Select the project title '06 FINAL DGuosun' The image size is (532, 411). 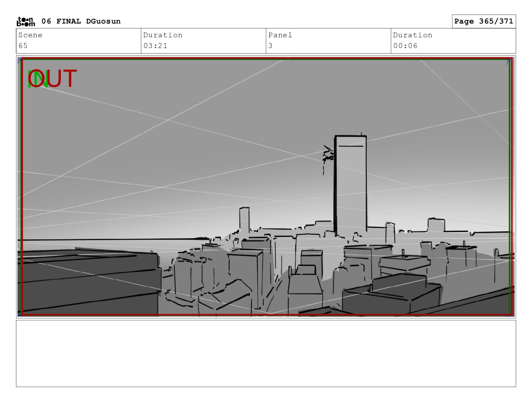(x=81, y=21)
